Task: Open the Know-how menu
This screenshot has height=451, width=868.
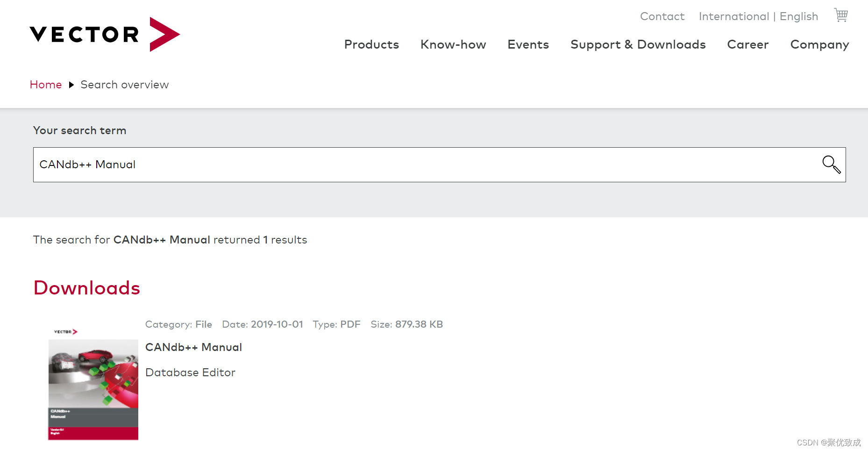Action: coord(453,44)
